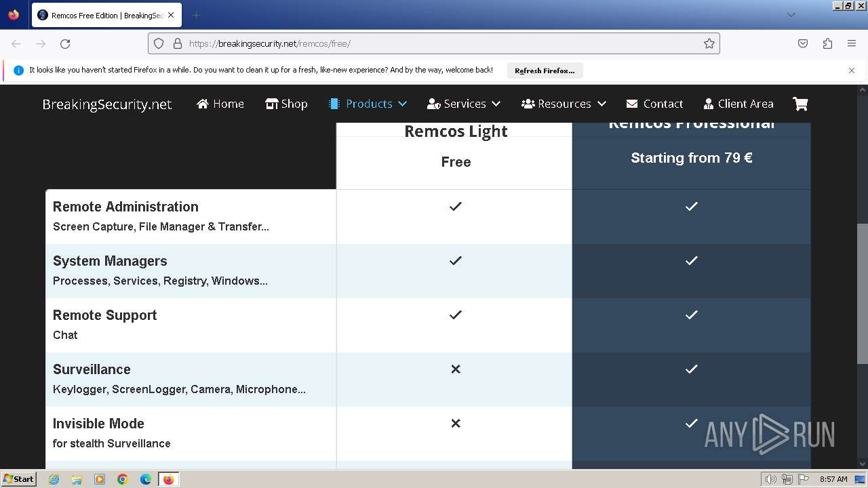
Task: Click the System Managers row title
Action: pyautogui.click(x=110, y=261)
